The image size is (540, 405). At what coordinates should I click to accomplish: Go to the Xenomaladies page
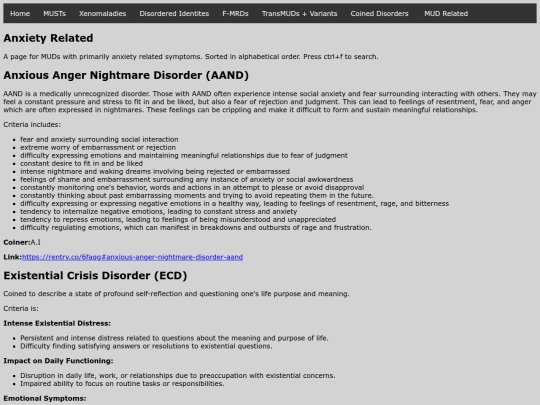103,13
